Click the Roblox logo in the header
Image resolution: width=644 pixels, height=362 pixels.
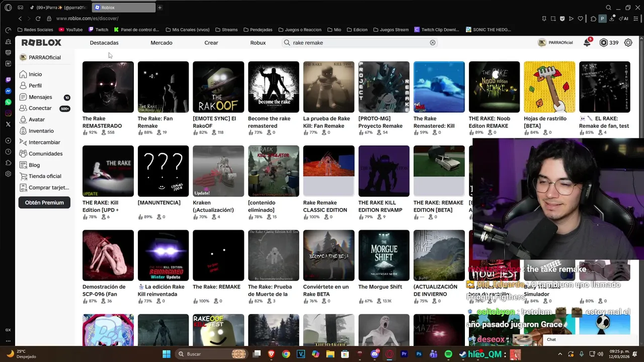(41, 43)
